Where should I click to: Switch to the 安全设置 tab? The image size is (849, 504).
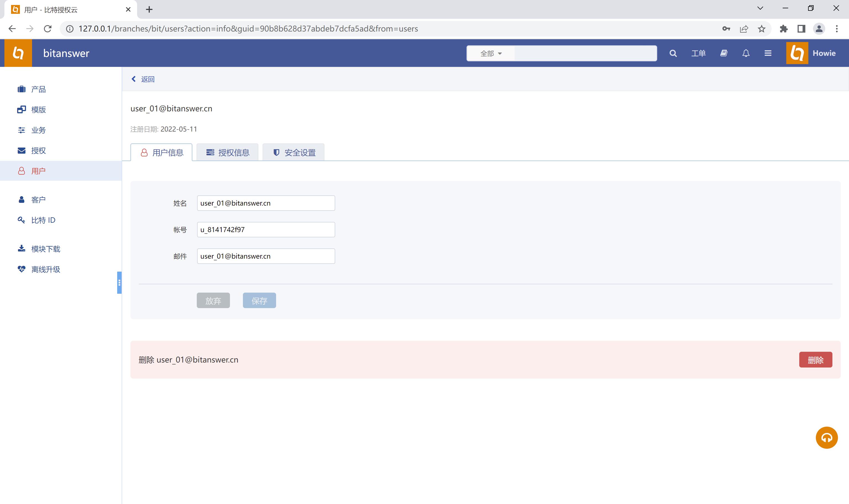click(x=294, y=153)
